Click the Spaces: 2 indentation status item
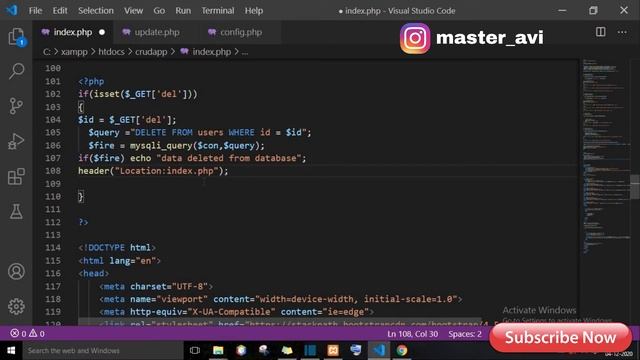Screen dimensions: 640x360 (465, 334)
